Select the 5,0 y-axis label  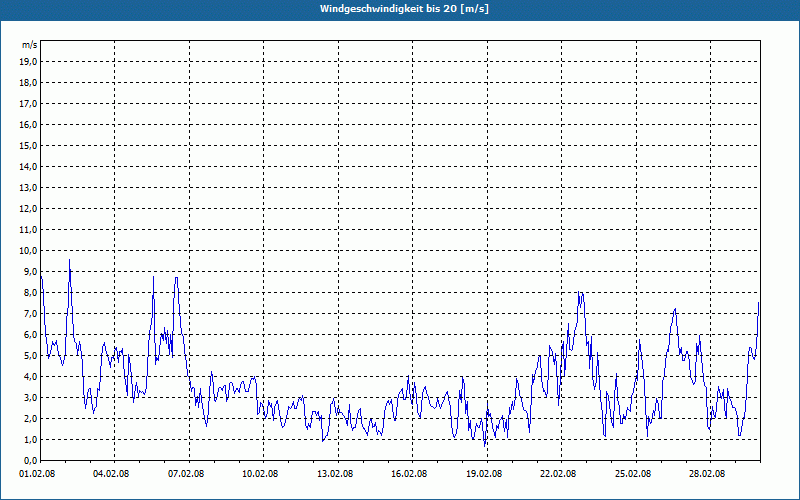(x=31, y=356)
